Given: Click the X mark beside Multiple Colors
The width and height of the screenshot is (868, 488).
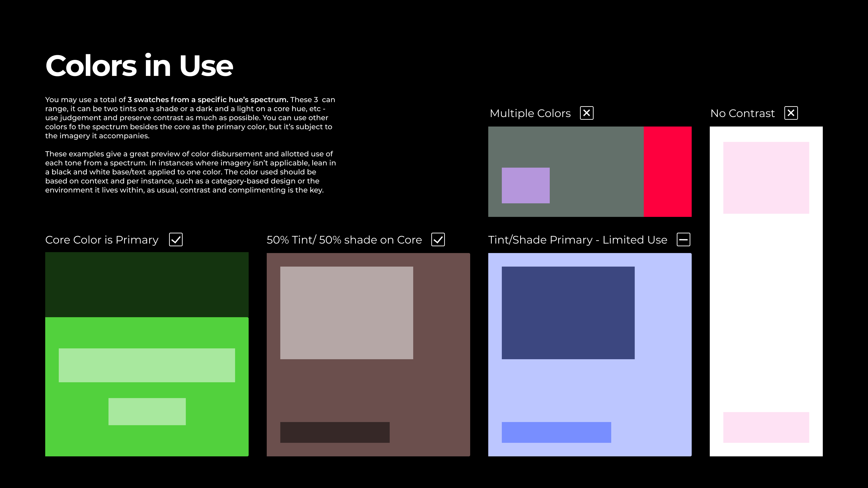Looking at the screenshot, I should click(x=587, y=113).
